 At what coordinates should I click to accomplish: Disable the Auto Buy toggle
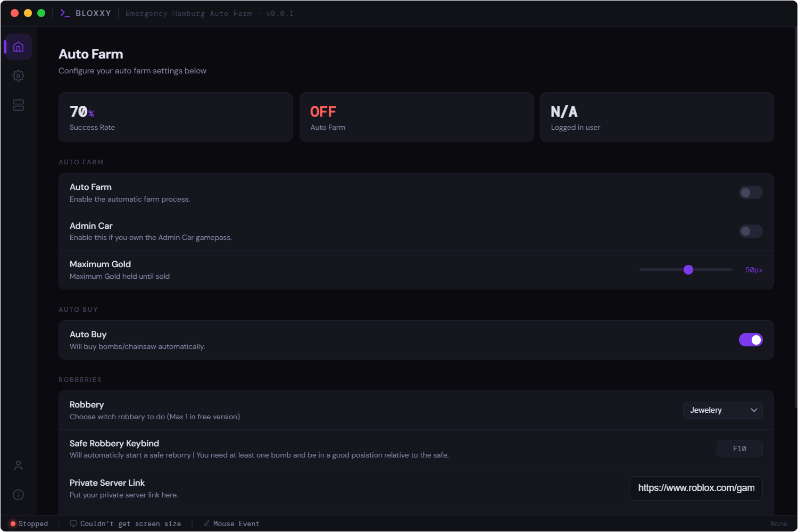click(x=750, y=340)
